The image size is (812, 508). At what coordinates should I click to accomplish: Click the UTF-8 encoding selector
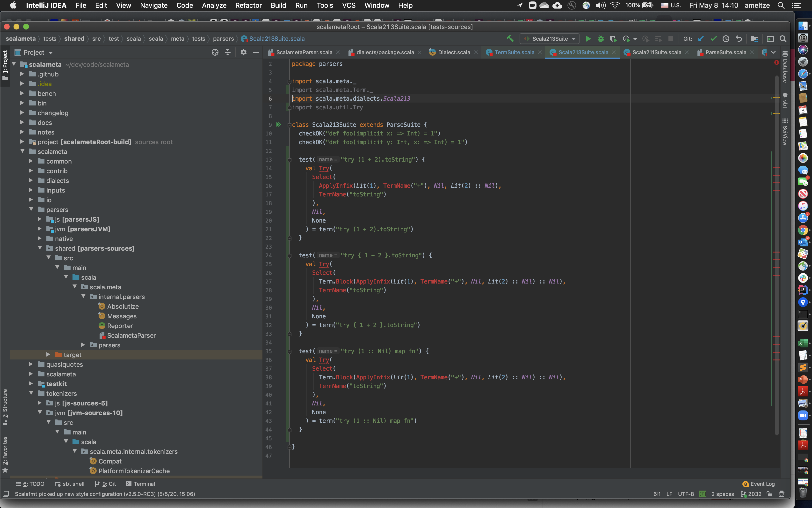tap(686, 494)
